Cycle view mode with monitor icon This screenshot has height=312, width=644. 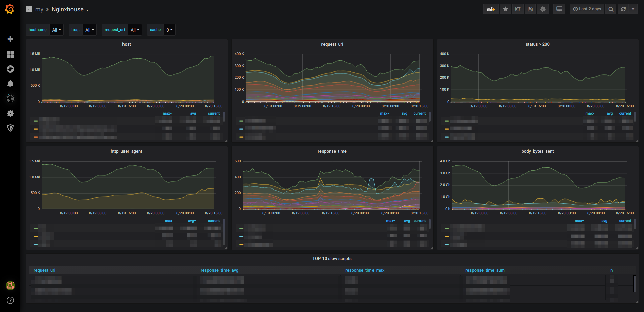pos(559,9)
